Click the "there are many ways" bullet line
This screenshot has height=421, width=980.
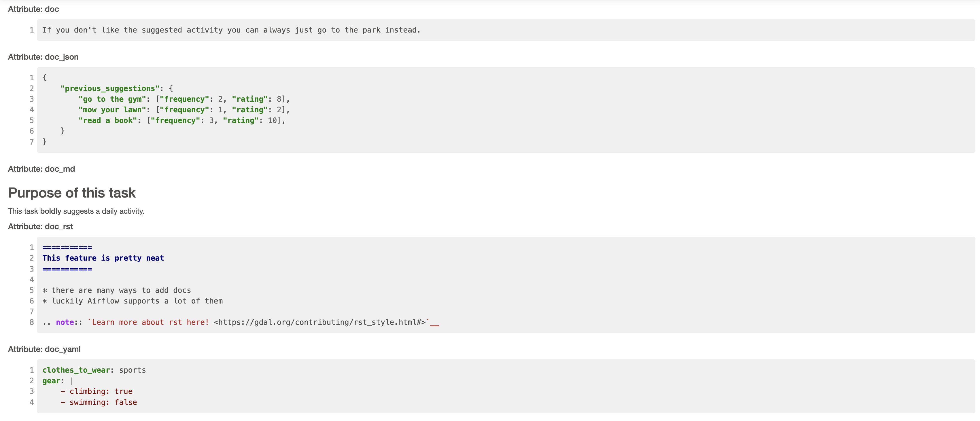pyautogui.click(x=121, y=291)
